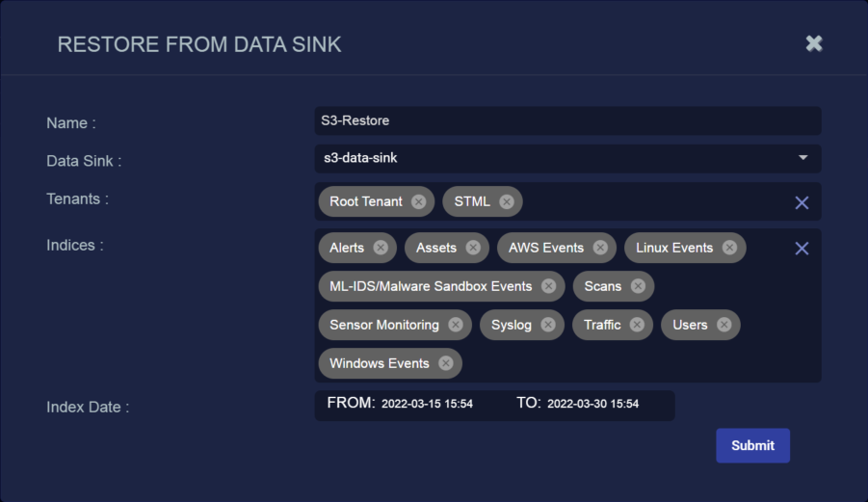This screenshot has height=502, width=868.
Task: Remove the Windows Events index chip
Action: [x=446, y=363]
